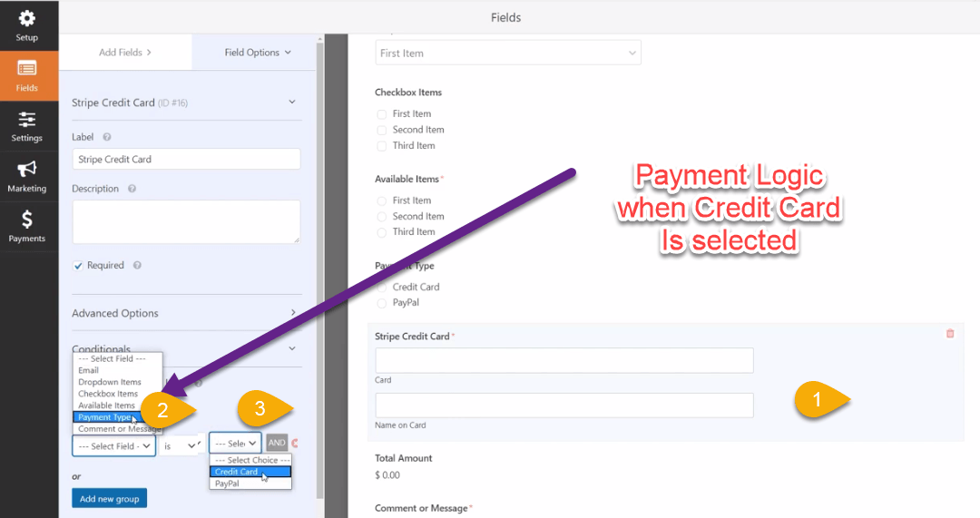Screen dimensions: 980x518
Task: Click the Label input field
Action: point(186,160)
